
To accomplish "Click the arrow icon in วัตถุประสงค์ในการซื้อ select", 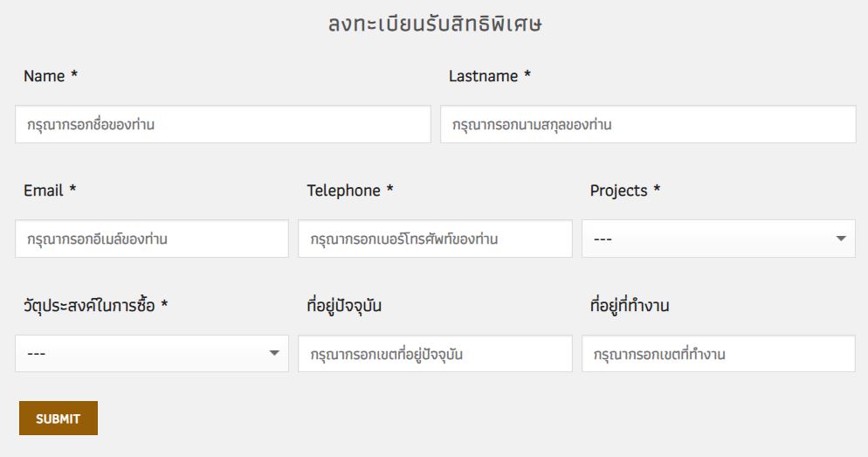I will coord(274,354).
